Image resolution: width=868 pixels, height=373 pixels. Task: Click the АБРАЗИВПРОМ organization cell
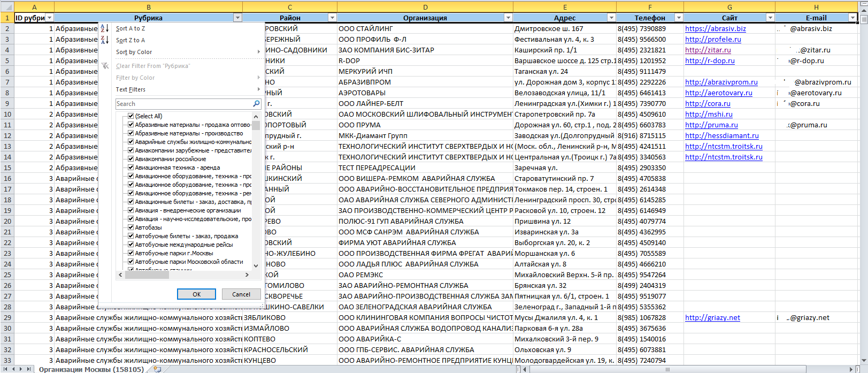(x=425, y=82)
